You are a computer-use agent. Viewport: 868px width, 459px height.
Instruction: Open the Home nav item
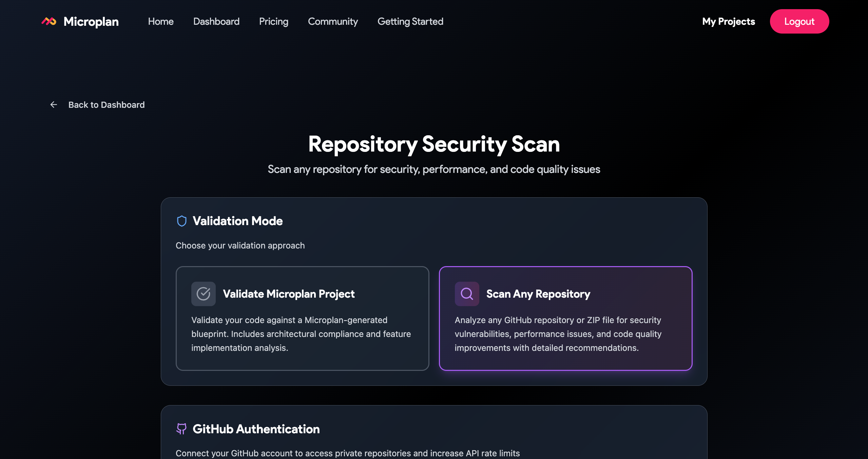coord(161,21)
